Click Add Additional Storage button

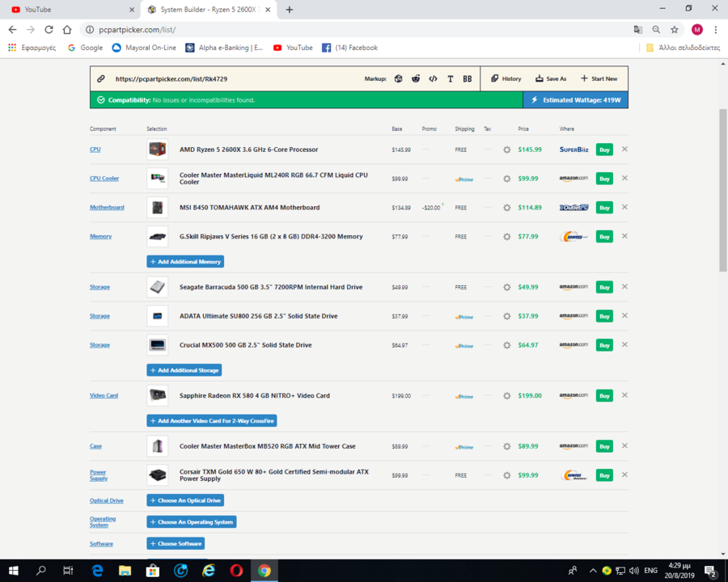click(184, 370)
